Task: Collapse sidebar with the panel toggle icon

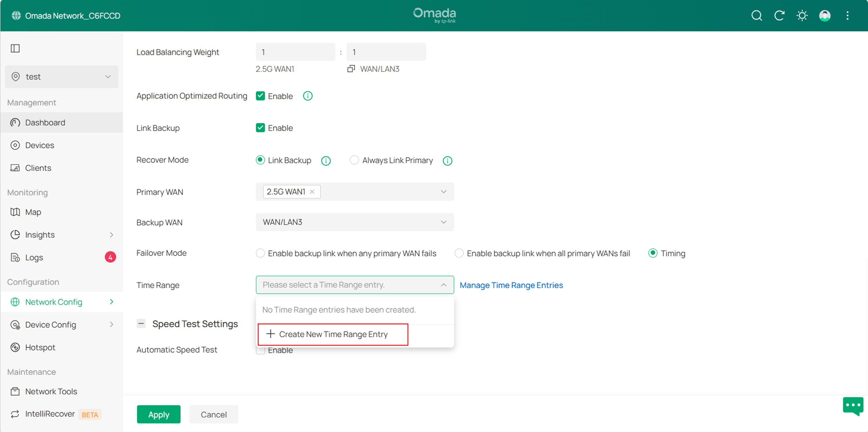Action: pyautogui.click(x=15, y=48)
